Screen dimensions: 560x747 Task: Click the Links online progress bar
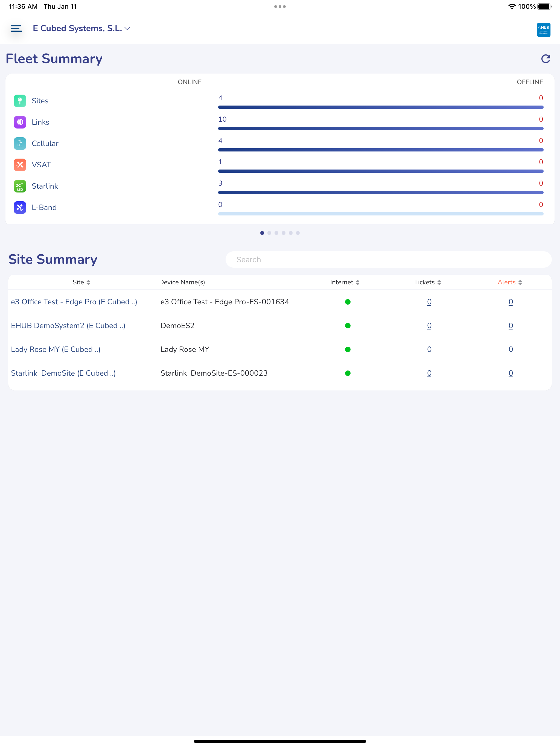pyautogui.click(x=381, y=128)
